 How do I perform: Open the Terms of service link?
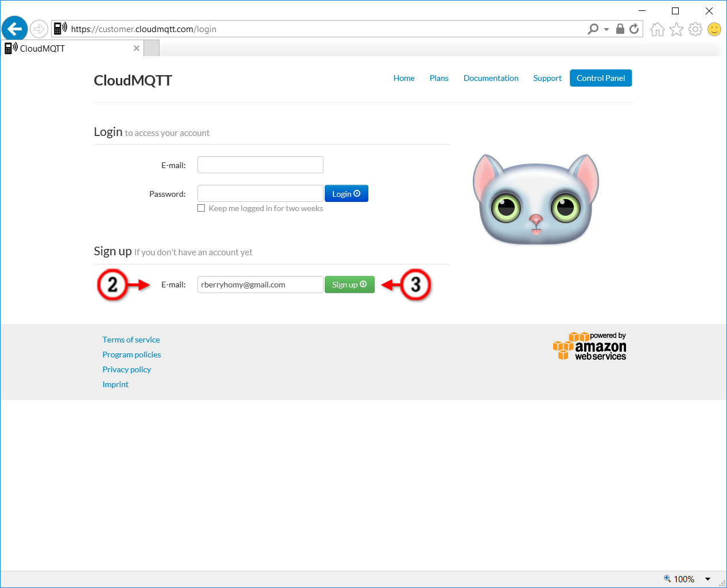click(131, 340)
